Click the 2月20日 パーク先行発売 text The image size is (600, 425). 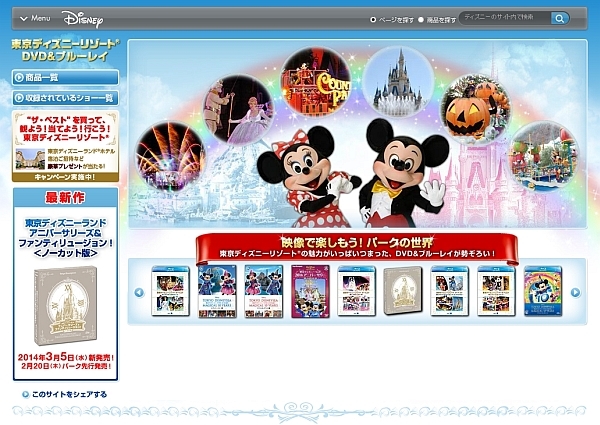click(66, 366)
